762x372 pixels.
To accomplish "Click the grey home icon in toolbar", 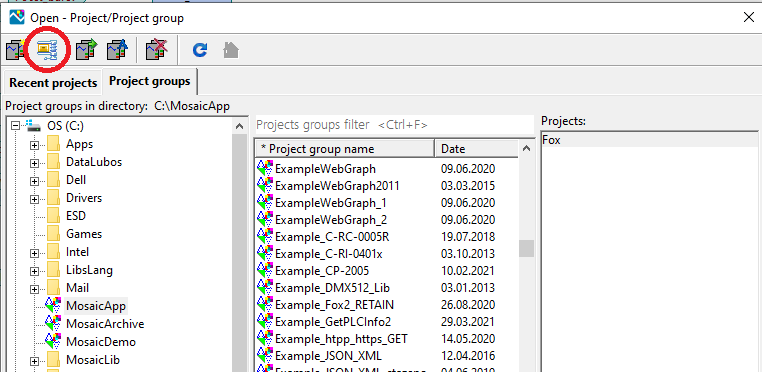I will point(230,50).
